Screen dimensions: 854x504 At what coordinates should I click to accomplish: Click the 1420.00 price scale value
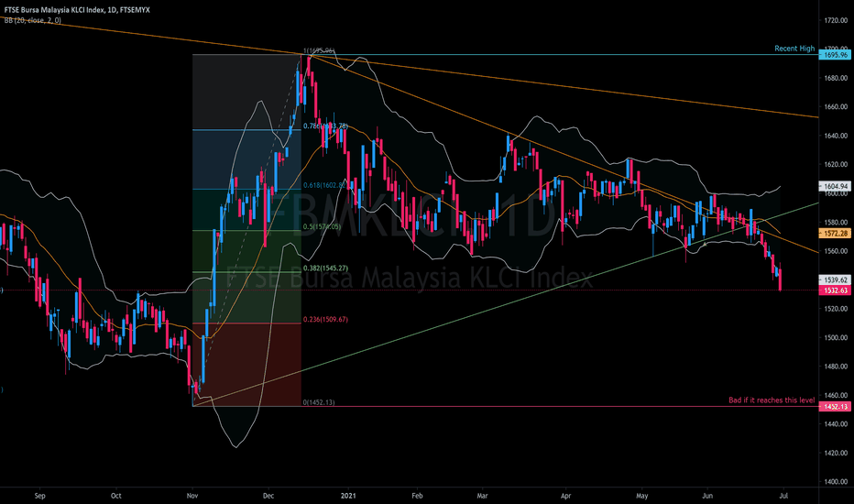[x=836, y=453]
